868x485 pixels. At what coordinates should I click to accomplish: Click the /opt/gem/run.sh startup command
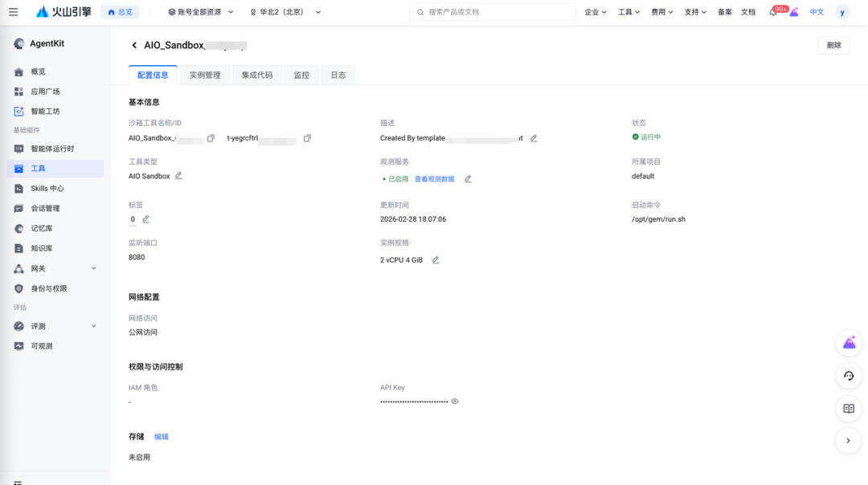658,219
